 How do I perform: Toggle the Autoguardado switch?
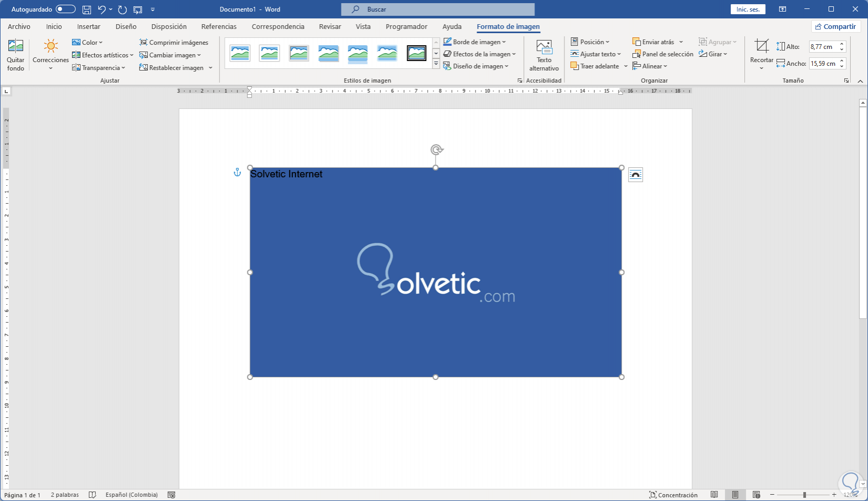pos(66,9)
